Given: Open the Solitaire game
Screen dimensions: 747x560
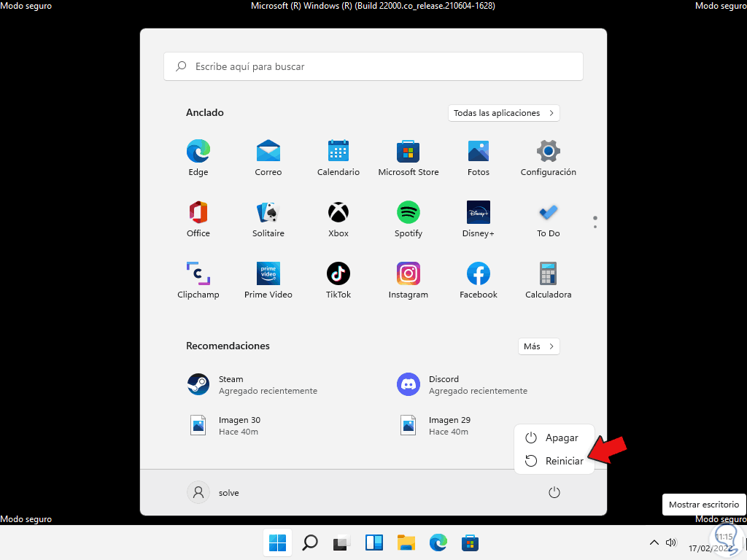Looking at the screenshot, I should 268,219.
